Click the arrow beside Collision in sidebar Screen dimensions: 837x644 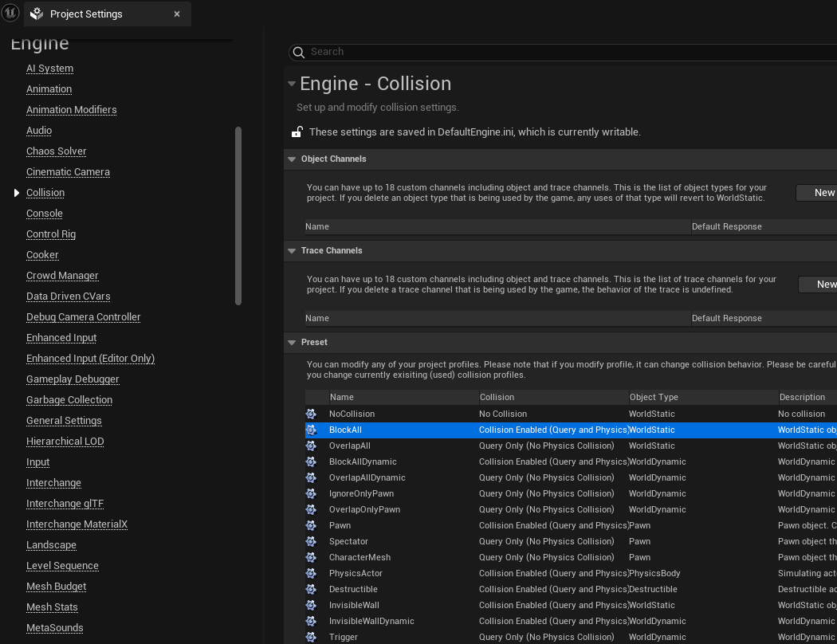pos(17,193)
